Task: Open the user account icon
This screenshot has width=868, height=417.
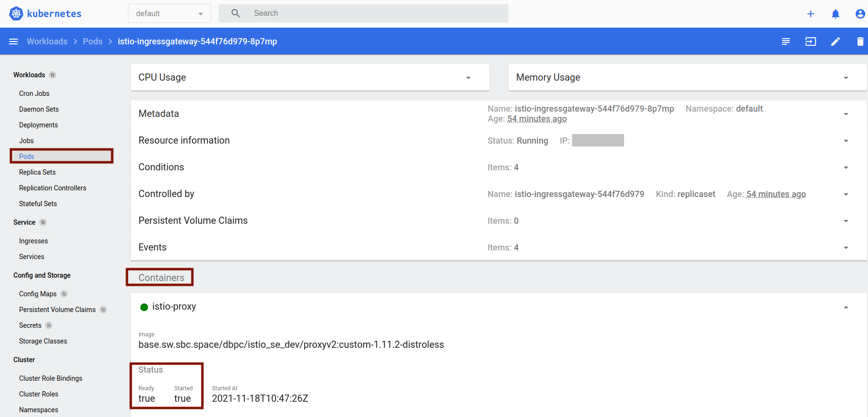Action: (860, 14)
